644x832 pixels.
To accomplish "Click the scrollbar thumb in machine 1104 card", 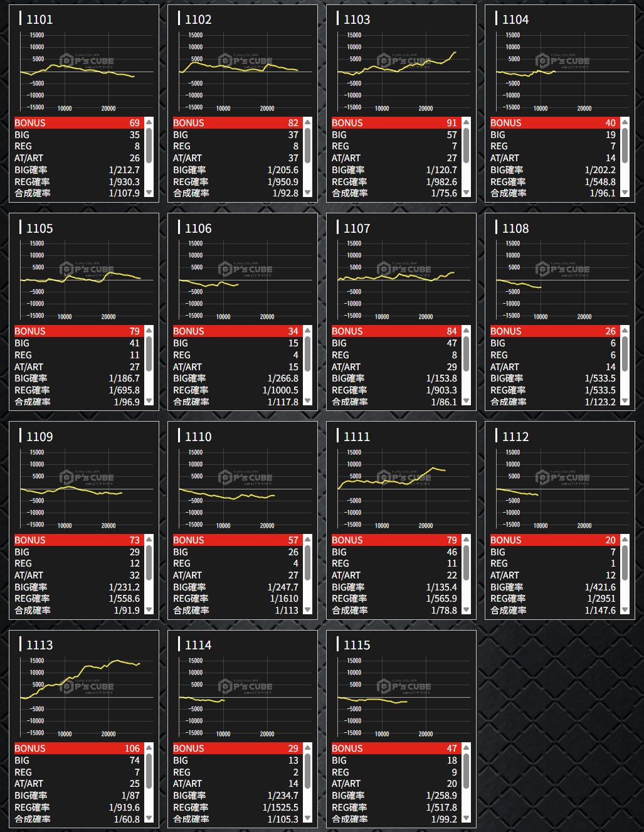I will (x=625, y=145).
